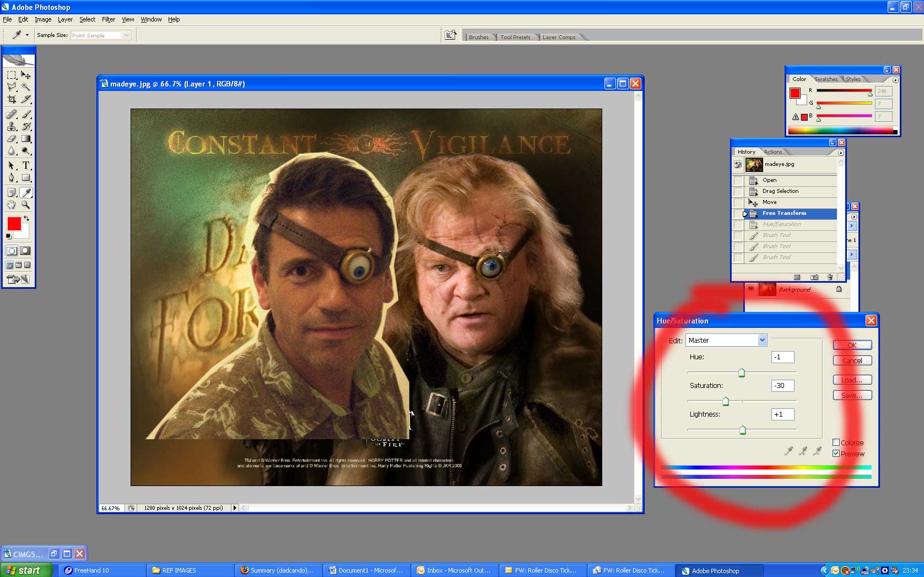Open the Windows start menu
Screen dimensions: 924x577
tap(26, 570)
